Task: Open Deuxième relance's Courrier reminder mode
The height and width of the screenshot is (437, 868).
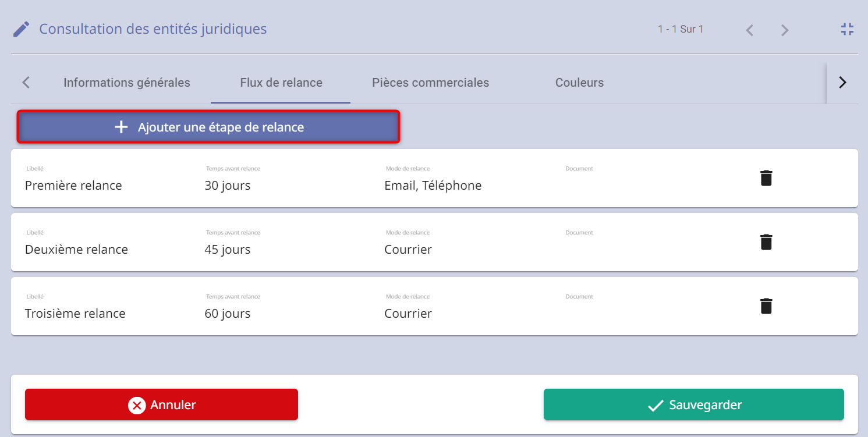Action: 408,250
